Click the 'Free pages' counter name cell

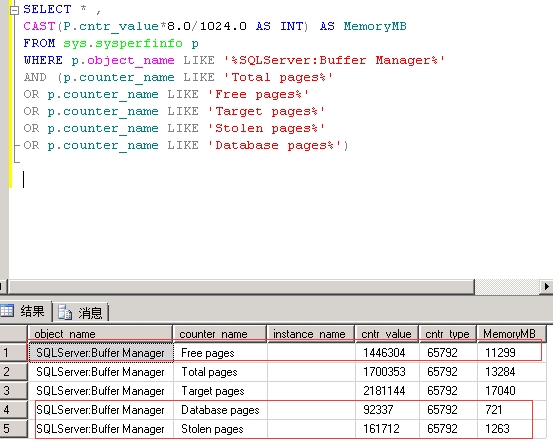pyautogui.click(x=220, y=353)
